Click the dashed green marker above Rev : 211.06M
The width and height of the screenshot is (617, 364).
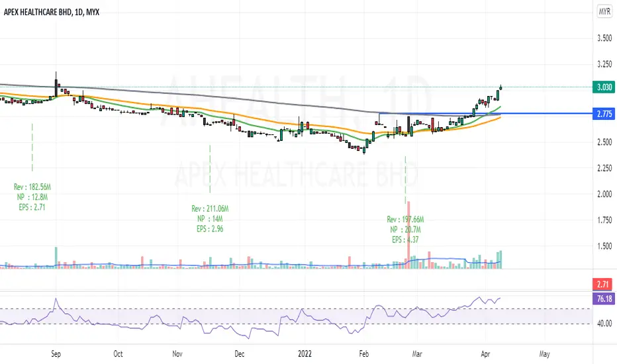coord(210,169)
